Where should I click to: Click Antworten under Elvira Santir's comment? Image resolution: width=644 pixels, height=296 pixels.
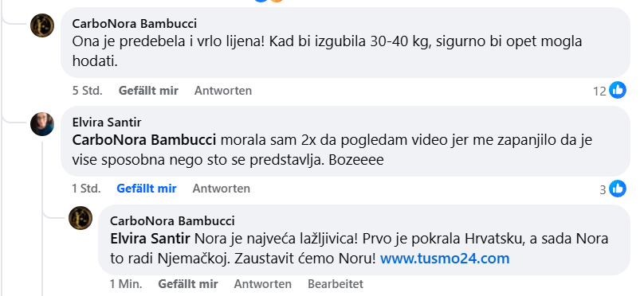(x=222, y=189)
